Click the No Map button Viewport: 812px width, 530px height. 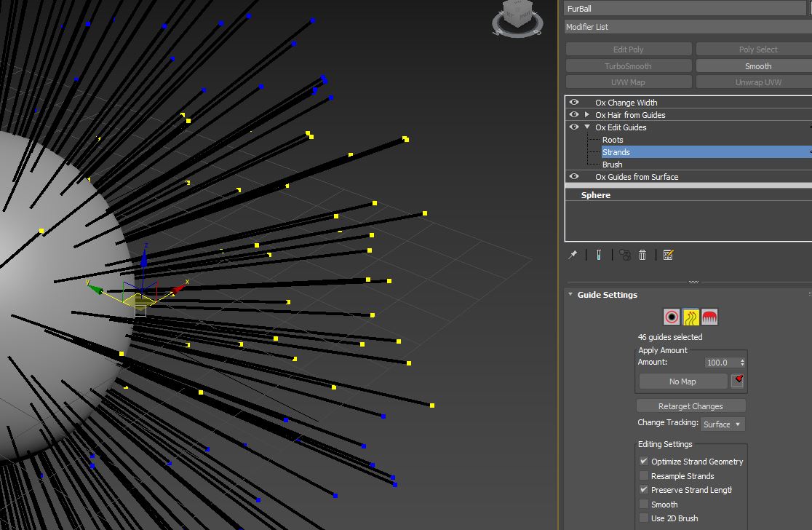click(682, 381)
